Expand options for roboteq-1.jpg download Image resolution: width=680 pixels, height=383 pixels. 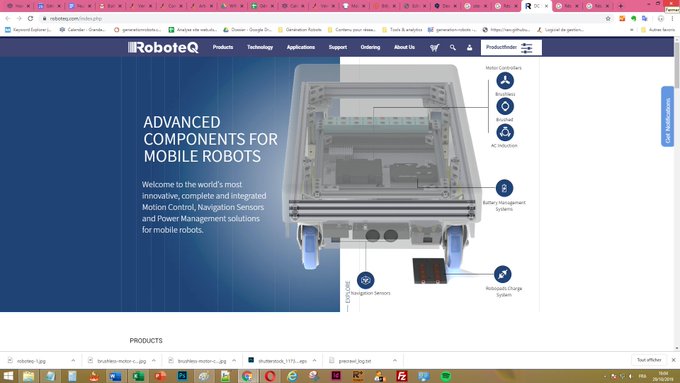pos(73,360)
